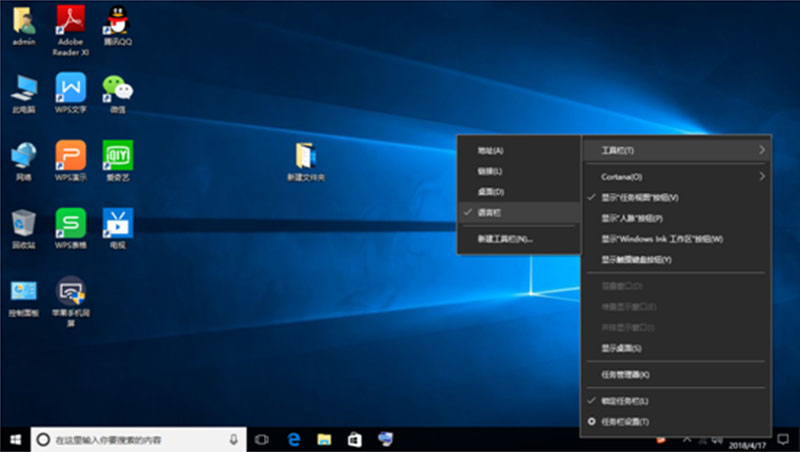Viewport: 800px width, 452px height.
Task: Click the WPS文字 desktop icon
Action: point(71,88)
